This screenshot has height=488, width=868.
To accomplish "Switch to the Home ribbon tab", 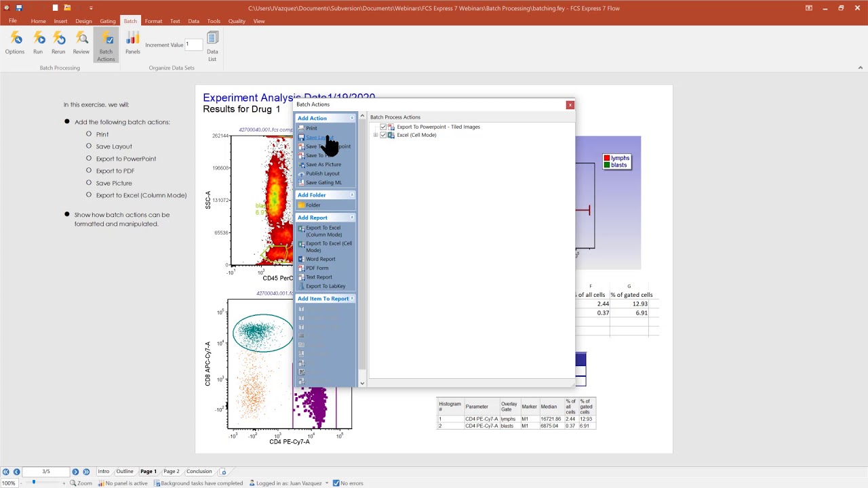I will point(38,21).
